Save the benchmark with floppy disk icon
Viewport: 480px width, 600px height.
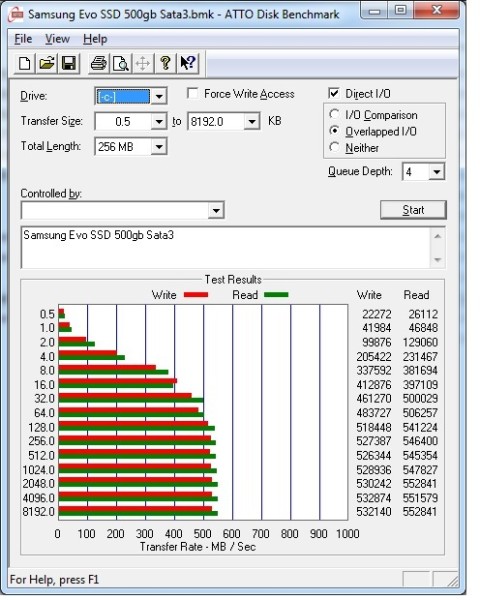pyautogui.click(x=69, y=63)
